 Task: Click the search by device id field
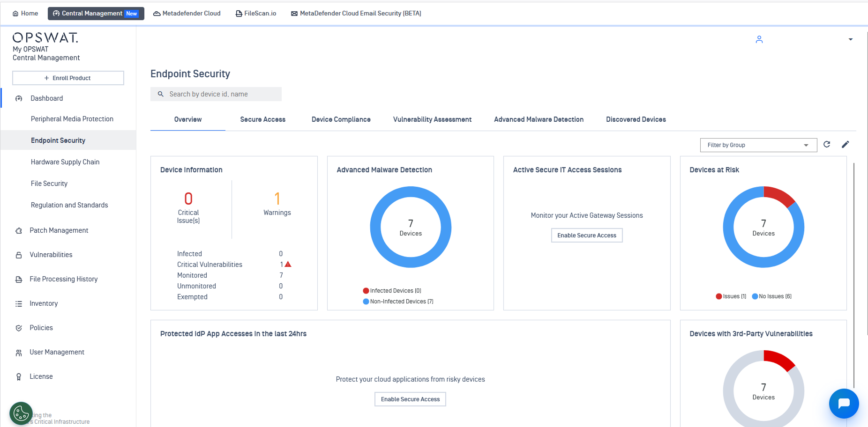point(220,94)
